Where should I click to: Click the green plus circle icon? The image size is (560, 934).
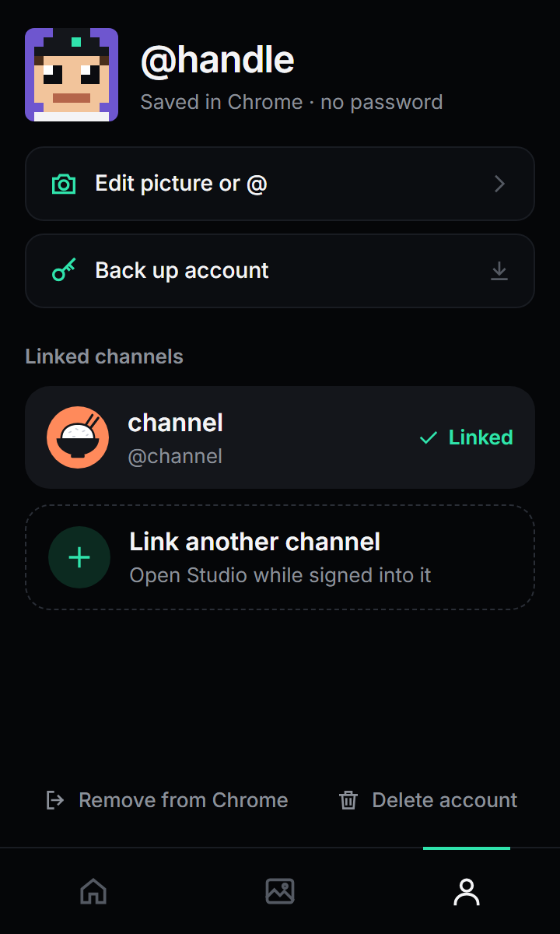pyautogui.click(x=79, y=557)
